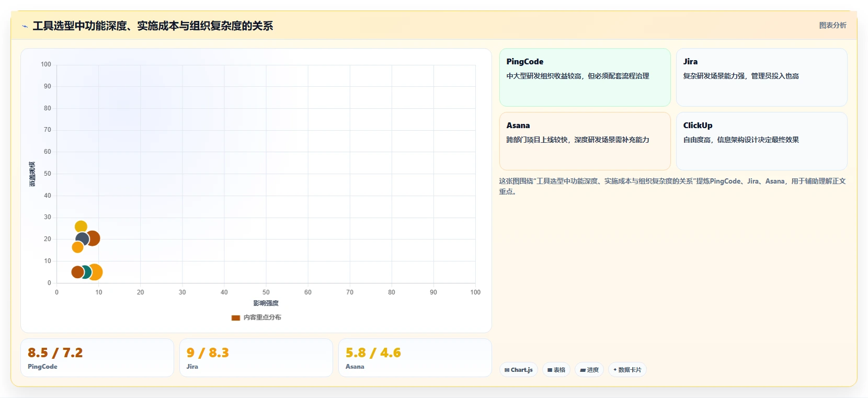868x398 pixels.
Task: Click the x-axis tick label 50
Action: coord(266,292)
